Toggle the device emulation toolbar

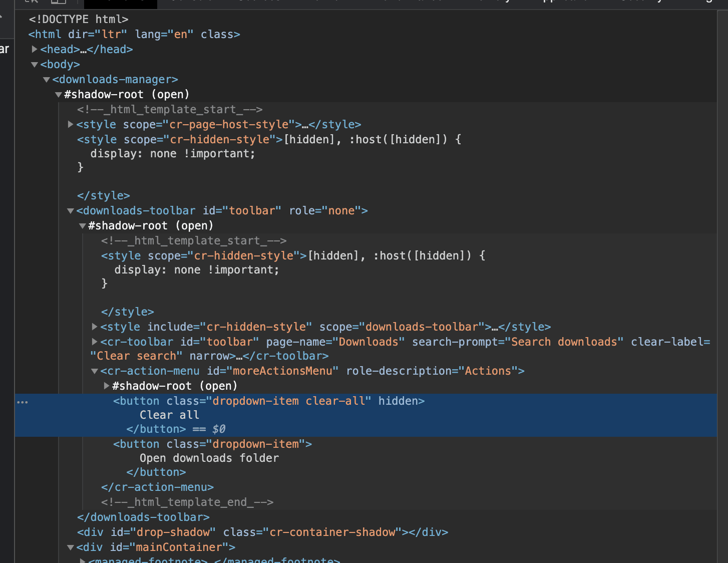[58, 3]
